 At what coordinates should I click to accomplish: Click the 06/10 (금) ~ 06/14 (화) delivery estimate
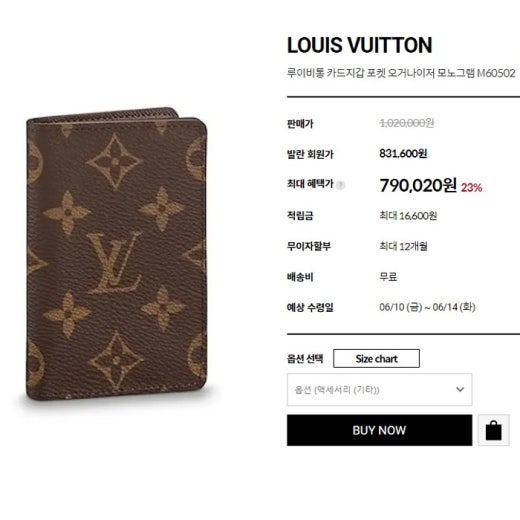point(427,307)
